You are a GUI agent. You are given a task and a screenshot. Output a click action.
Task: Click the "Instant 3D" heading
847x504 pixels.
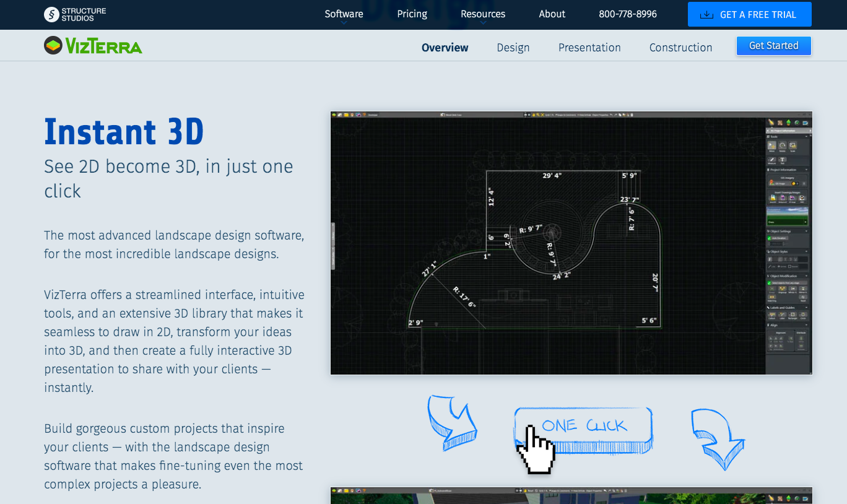[x=124, y=131]
